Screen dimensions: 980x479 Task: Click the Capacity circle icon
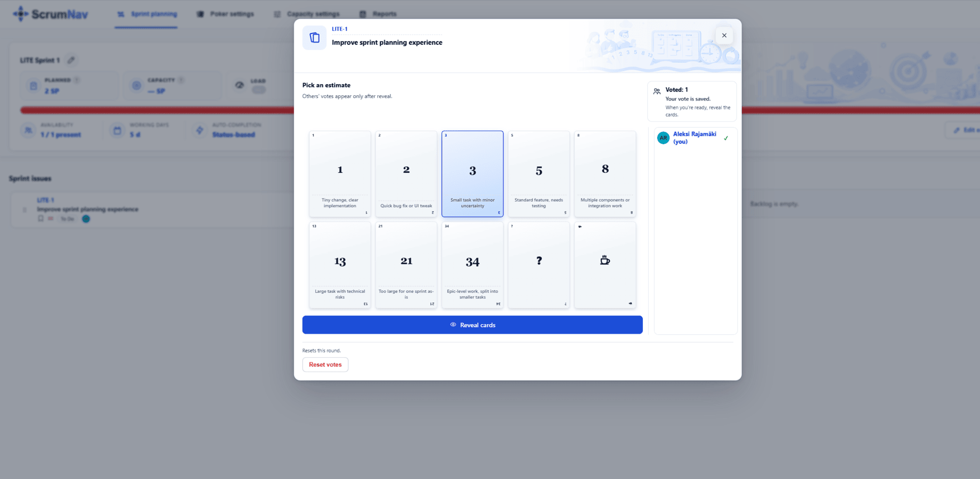(x=137, y=86)
